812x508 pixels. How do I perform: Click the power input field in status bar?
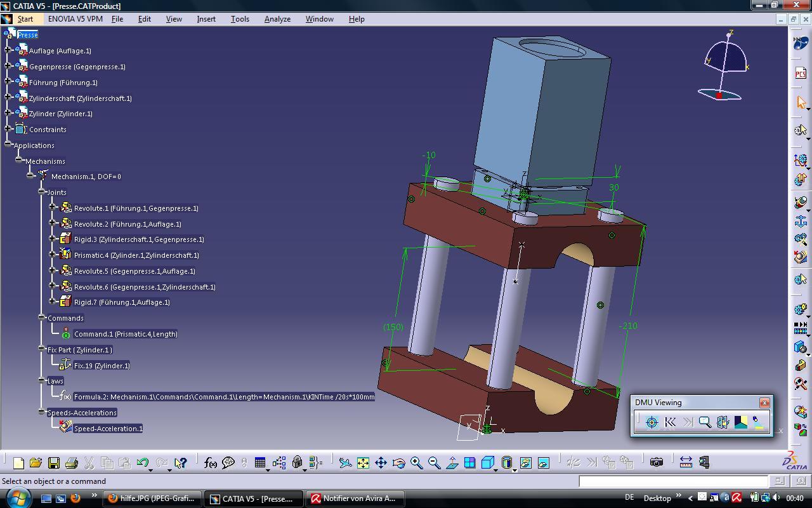click(x=673, y=481)
